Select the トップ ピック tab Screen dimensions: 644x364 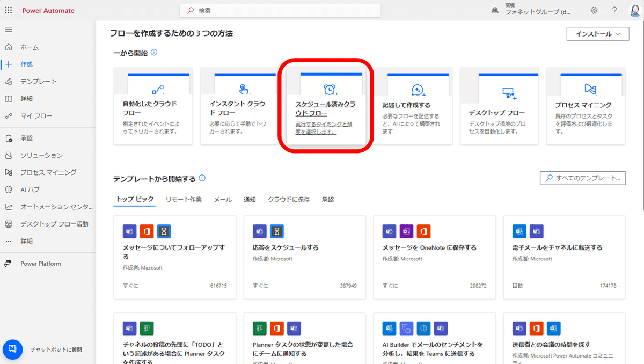pos(135,200)
